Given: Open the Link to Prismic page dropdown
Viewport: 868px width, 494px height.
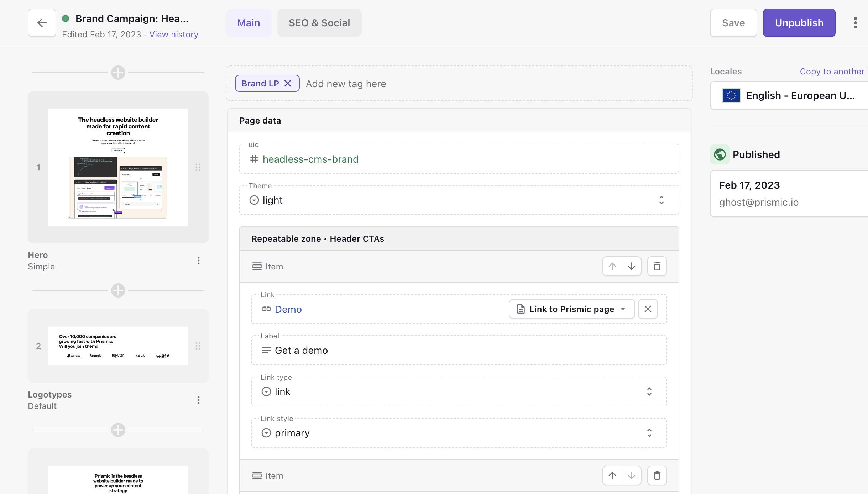Looking at the screenshot, I should tap(571, 309).
